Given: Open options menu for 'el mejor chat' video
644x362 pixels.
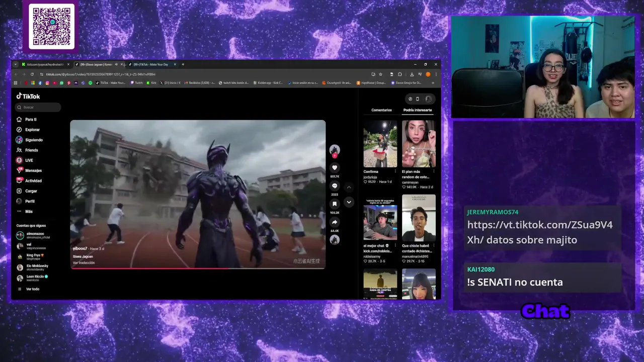Looking at the screenshot, I should pos(395,246).
